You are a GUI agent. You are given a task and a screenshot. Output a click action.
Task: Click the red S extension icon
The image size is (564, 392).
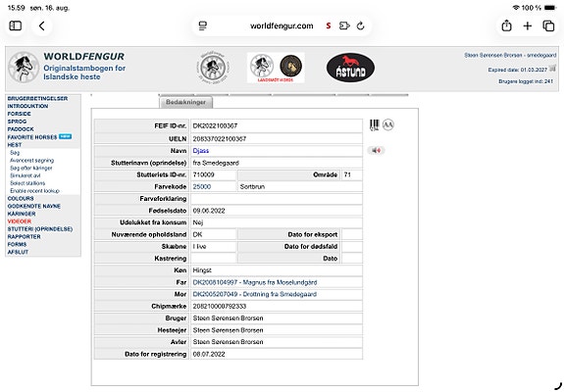[329, 25]
